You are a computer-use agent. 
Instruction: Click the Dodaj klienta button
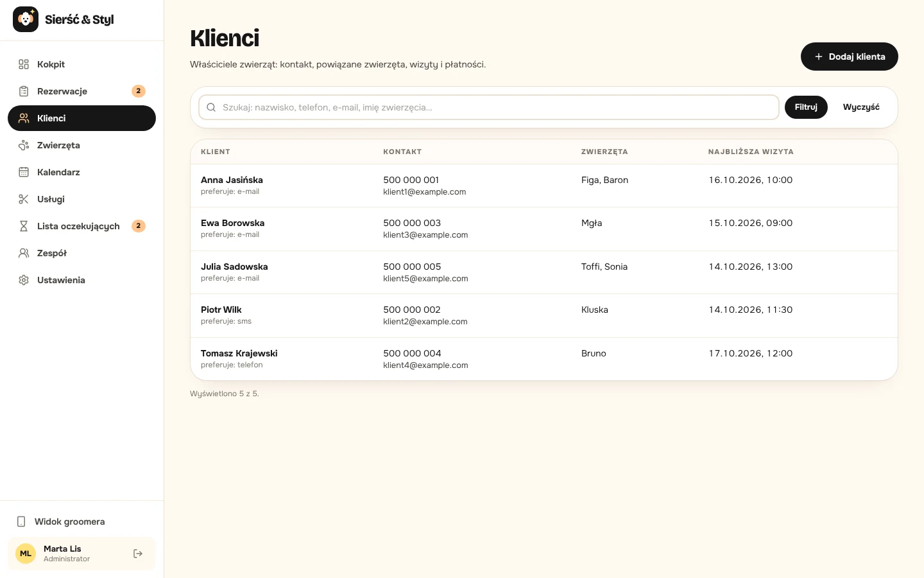tap(850, 57)
